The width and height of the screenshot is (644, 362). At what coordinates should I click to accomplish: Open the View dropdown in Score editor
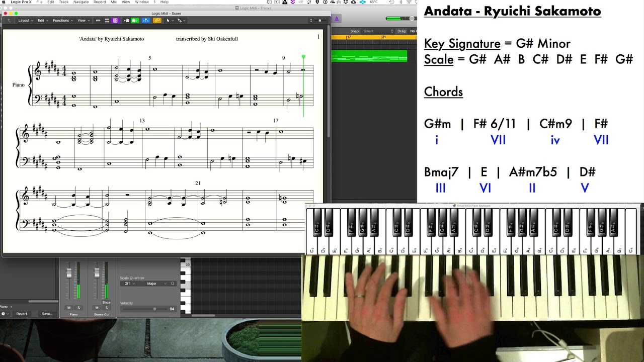click(x=83, y=21)
